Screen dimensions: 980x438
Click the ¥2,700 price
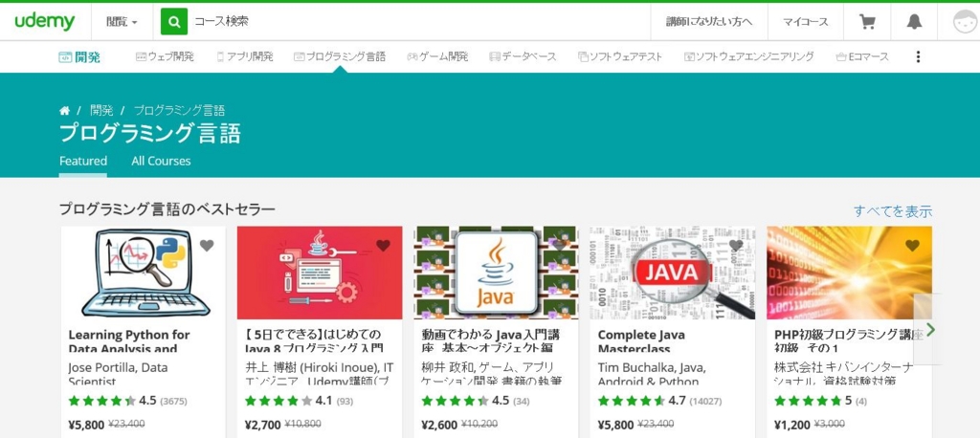click(x=262, y=425)
